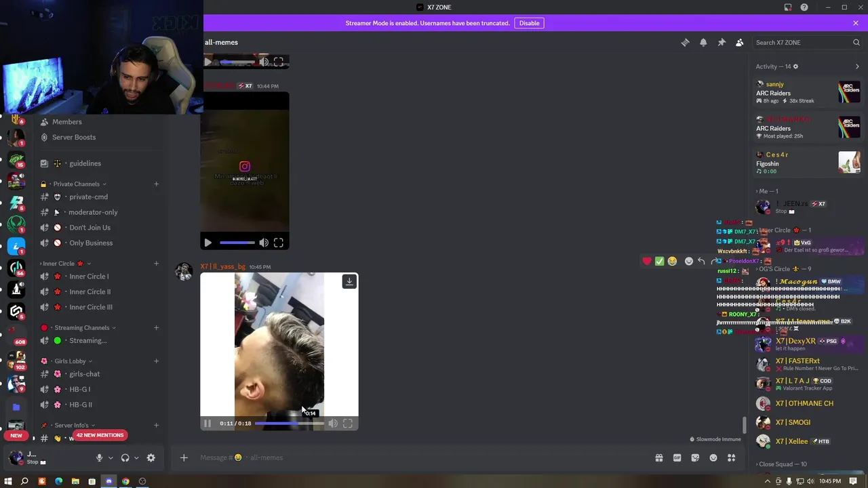This screenshot has width=868, height=488.
Task: Pause the playing haircut video
Action: click(x=208, y=424)
